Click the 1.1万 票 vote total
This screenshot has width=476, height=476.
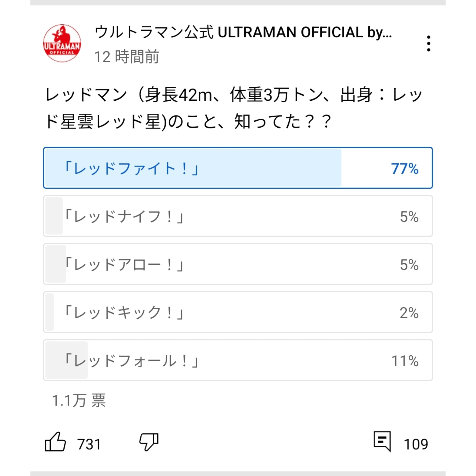point(79,400)
